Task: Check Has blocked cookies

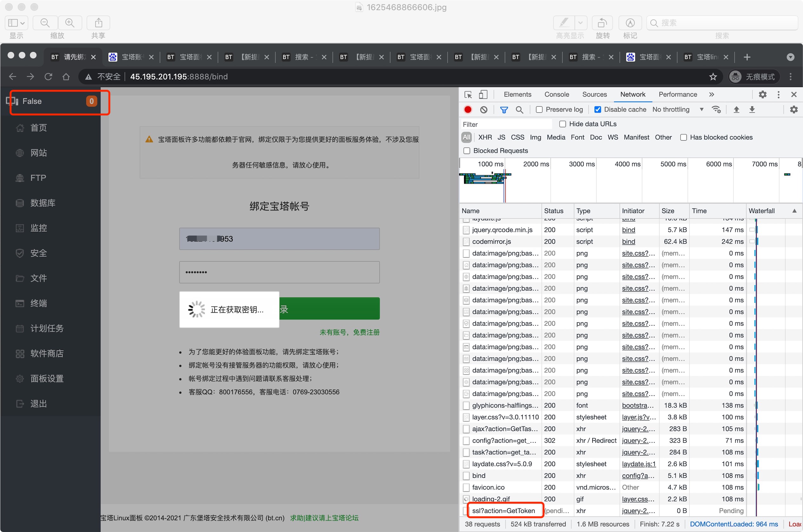Action: (x=684, y=137)
